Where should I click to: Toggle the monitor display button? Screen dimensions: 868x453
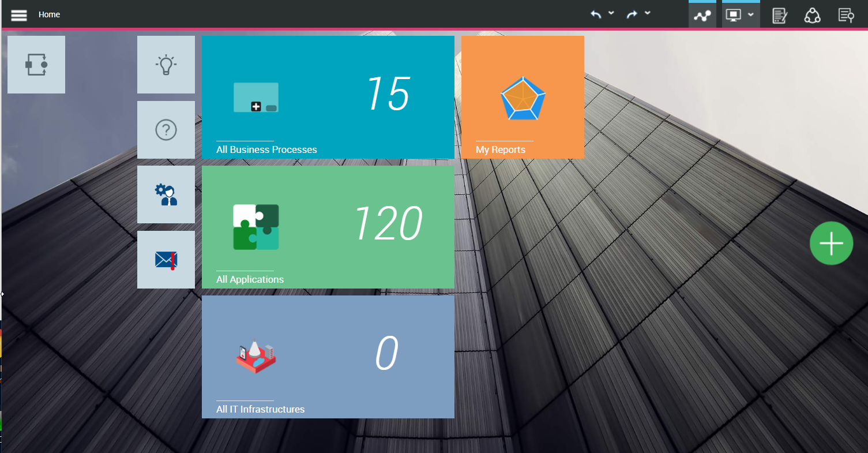pyautogui.click(x=733, y=16)
